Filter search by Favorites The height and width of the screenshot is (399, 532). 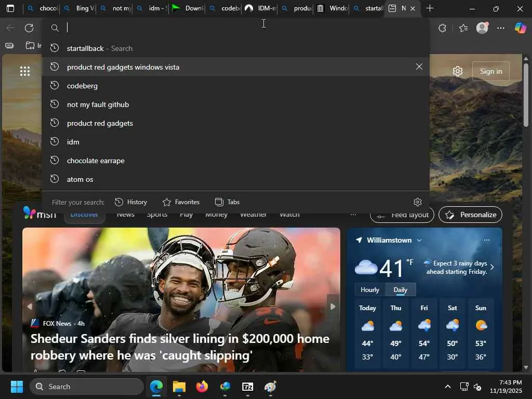tap(181, 202)
